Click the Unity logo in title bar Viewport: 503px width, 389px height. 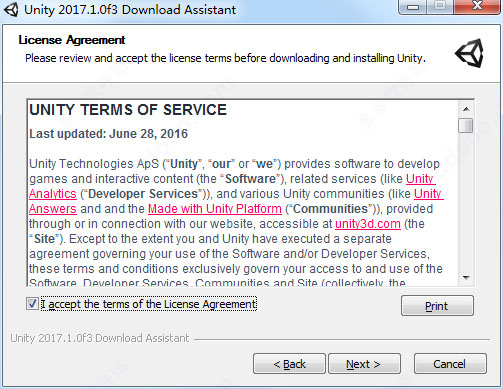pyautogui.click(x=11, y=9)
